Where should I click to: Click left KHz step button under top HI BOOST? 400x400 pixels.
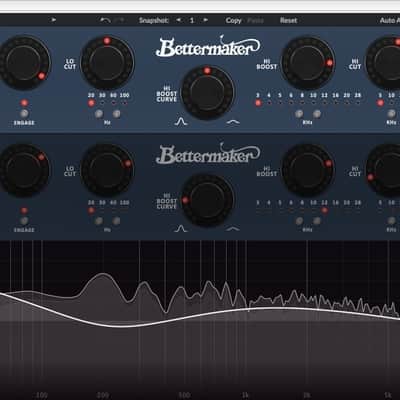(x=299, y=114)
